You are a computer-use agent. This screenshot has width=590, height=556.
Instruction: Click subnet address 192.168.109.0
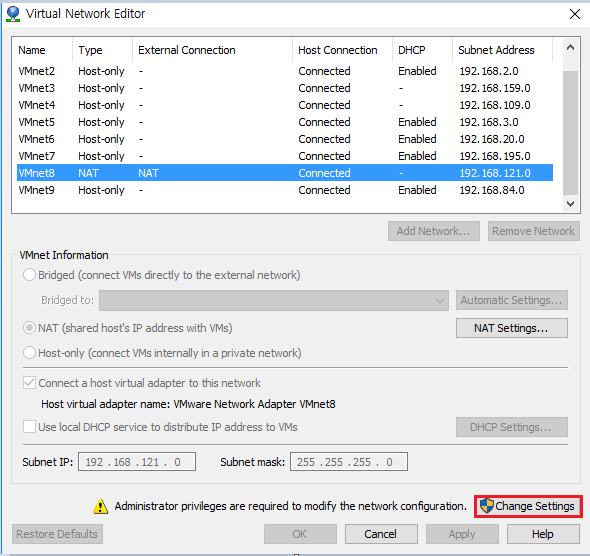[495, 105]
